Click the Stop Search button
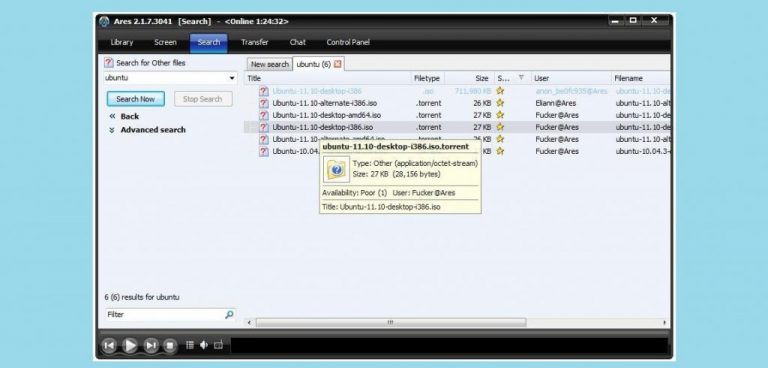Viewport: 768px width, 368px height. 203,99
